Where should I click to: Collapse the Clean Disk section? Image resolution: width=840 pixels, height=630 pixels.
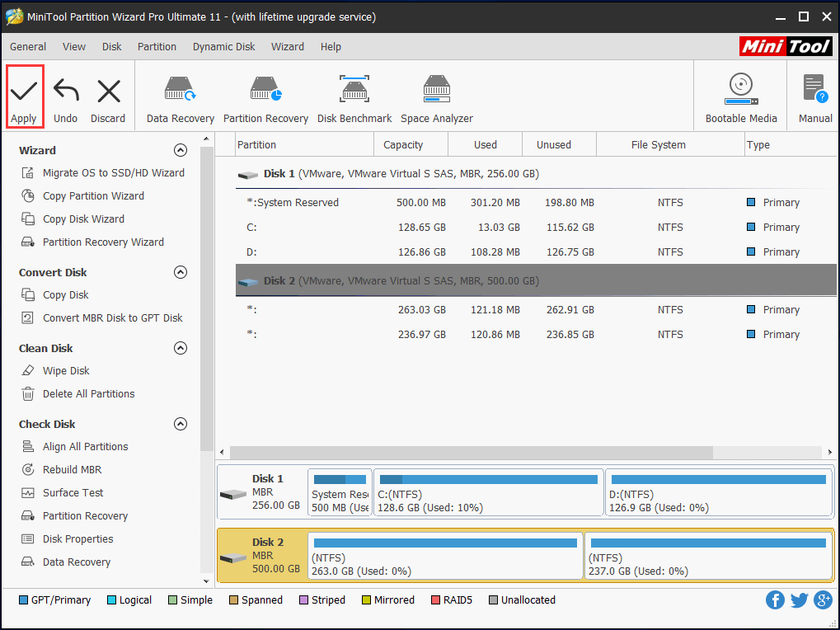tap(181, 348)
